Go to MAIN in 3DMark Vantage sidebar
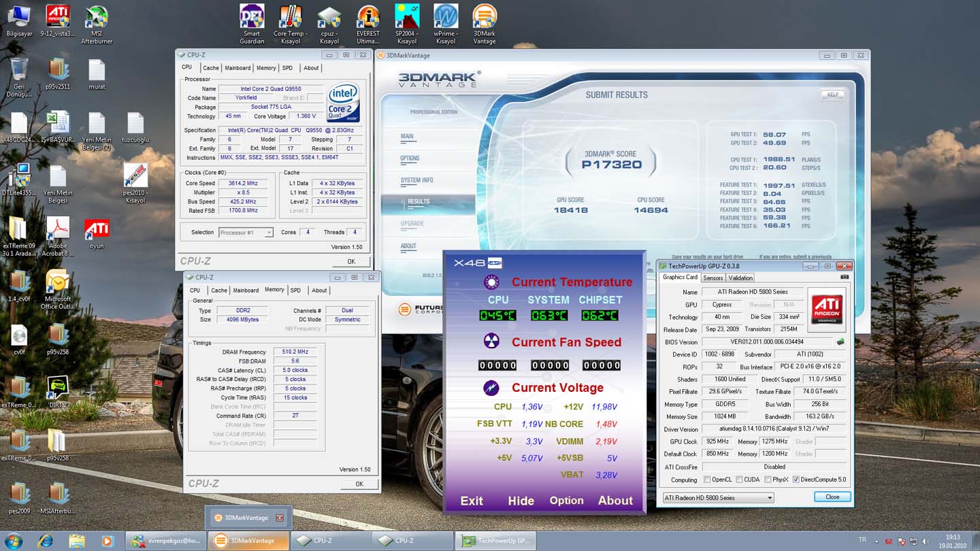 [407, 136]
